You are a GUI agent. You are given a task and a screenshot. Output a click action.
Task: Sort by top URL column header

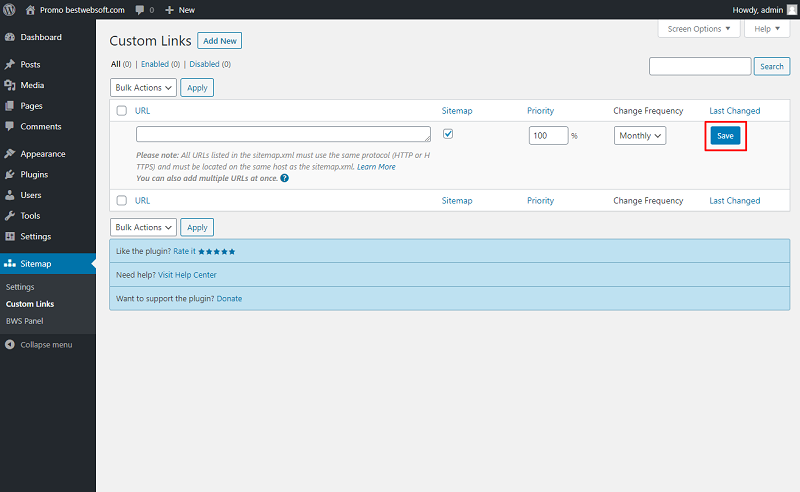(142, 111)
